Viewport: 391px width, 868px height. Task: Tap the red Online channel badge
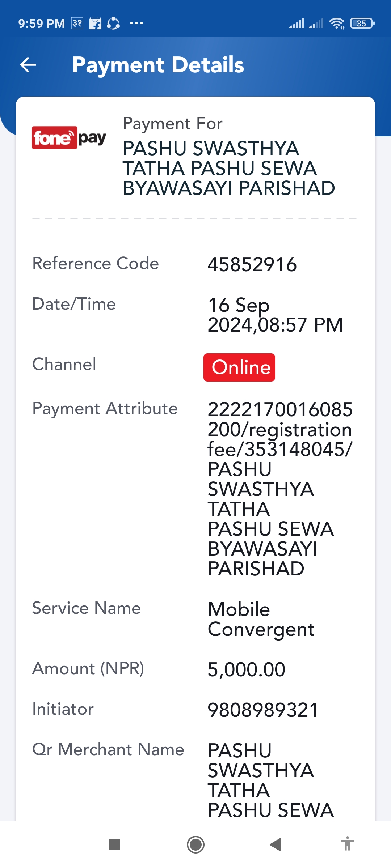coord(239,367)
